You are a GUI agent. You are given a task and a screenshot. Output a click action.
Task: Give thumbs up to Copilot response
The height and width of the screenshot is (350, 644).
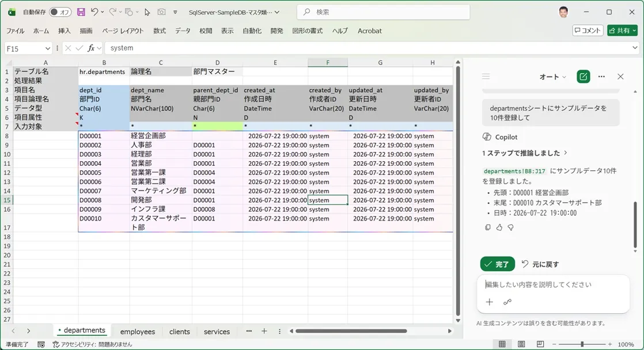[x=499, y=227]
